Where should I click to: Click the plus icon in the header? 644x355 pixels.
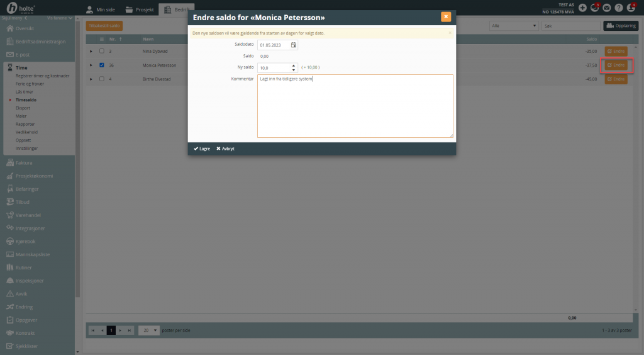point(582,8)
